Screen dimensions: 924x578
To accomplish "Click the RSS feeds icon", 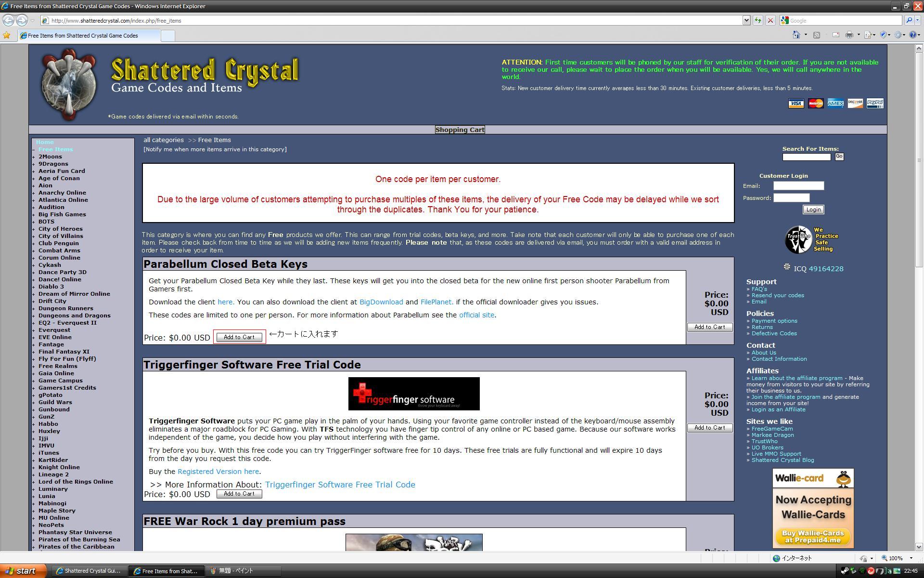I will tap(817, 35).
